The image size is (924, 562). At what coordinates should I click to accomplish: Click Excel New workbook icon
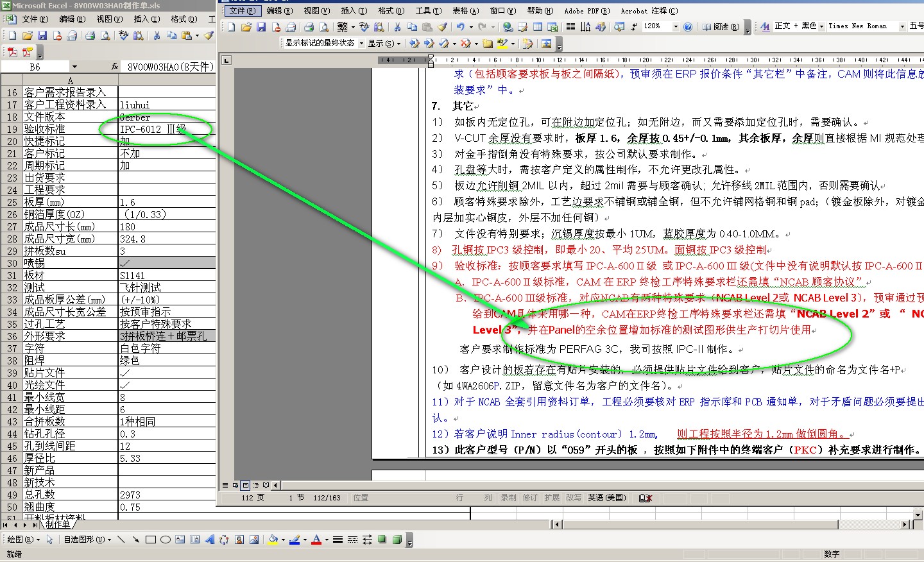pyautogui.click(x=12, y=35)
